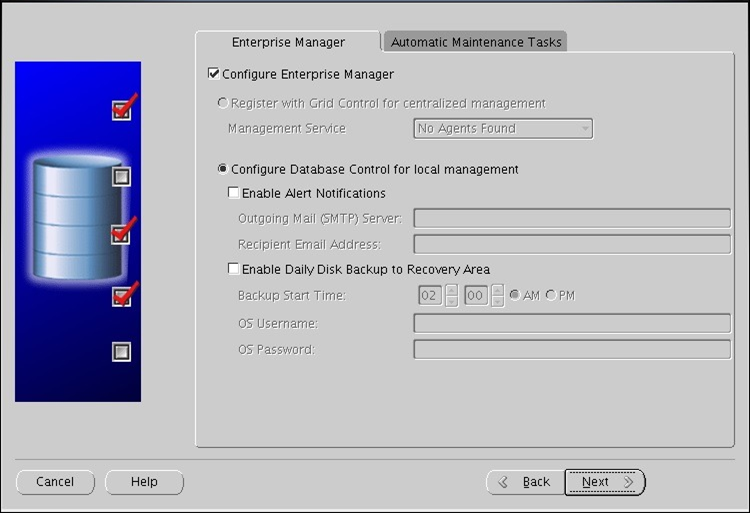Open the Automatic Maintenance Tasks tab
Image resolution: width=750 pixels, height=513 pixels.
coord(476,42)
